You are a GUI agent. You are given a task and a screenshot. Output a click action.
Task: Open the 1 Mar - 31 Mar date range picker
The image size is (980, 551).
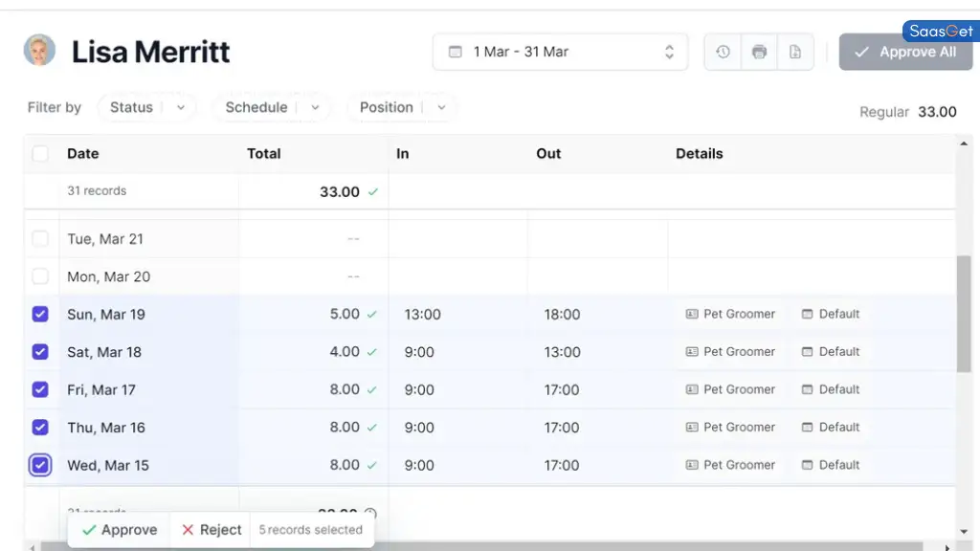pyautogui.click(x=560, y=52)
